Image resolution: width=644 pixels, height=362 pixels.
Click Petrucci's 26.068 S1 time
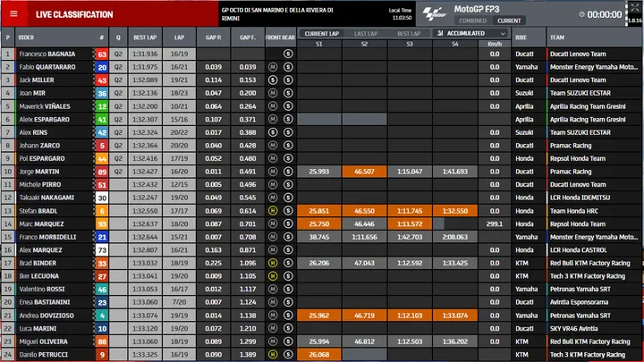[x=319, y=355]
